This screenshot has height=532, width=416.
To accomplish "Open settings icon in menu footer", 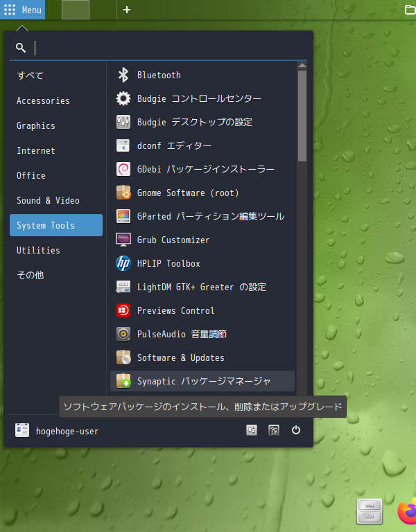I will (252, 430).
